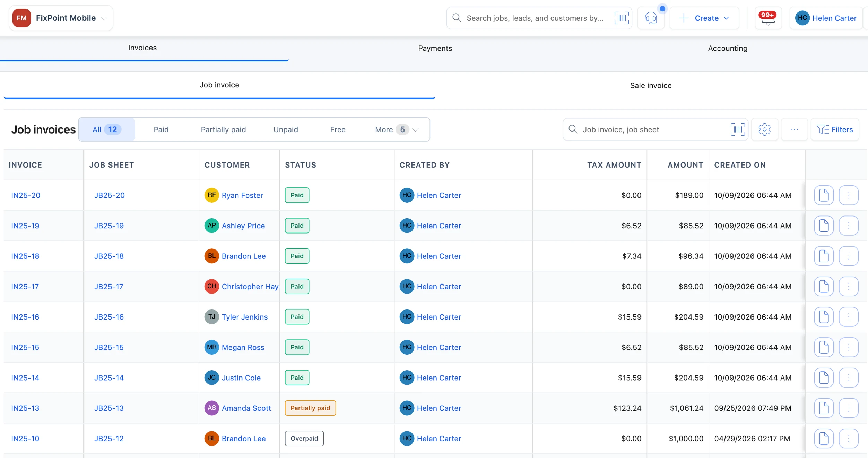Open invoice IN25-13
868x458 pixels.
[x=25, y=408]
